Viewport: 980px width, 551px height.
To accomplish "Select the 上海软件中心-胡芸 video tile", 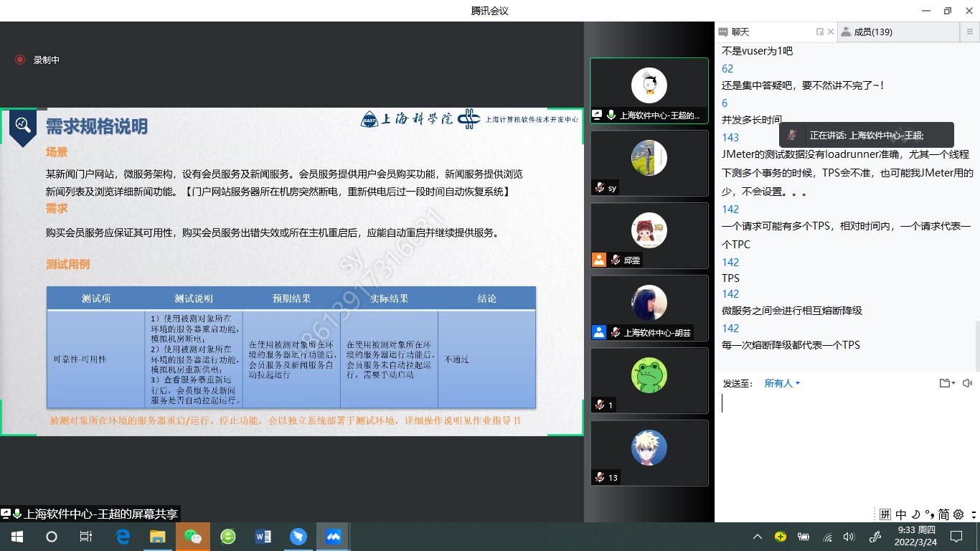I will (649, 308).
